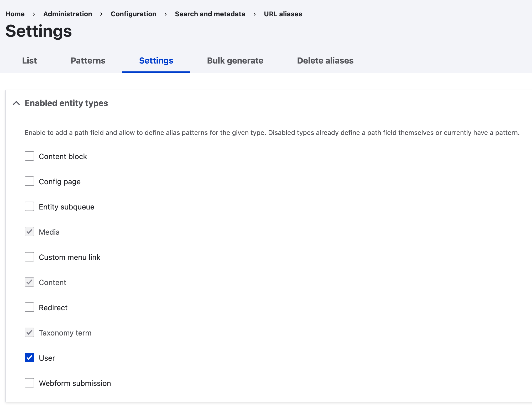
Task: Open the Patterns tab
Action: (x=88, y=61)
